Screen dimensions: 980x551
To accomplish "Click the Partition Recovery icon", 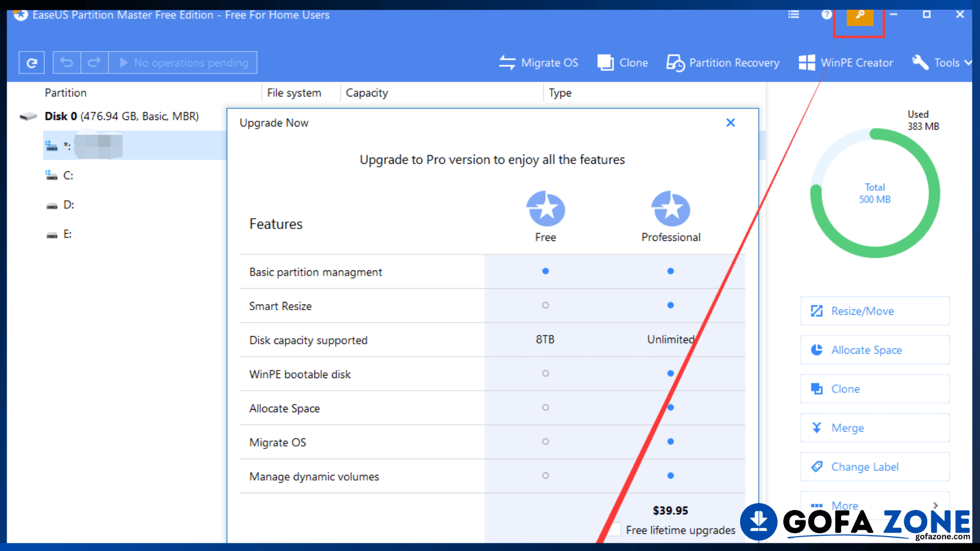I will pos(675,63).
